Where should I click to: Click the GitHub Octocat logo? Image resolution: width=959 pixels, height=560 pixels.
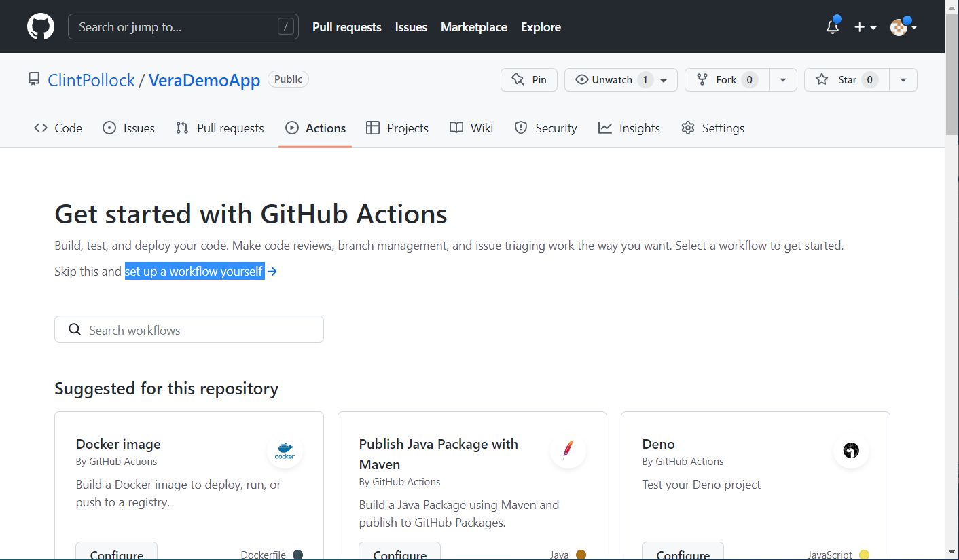tap(41, 26)
